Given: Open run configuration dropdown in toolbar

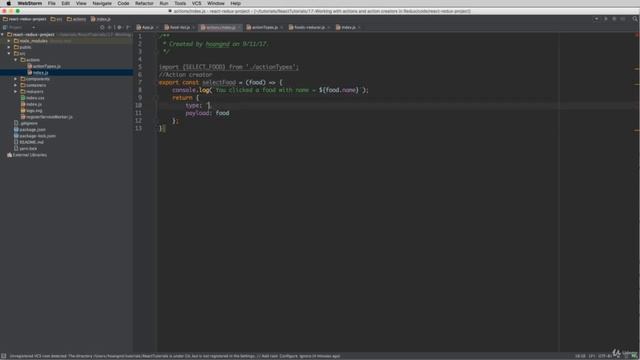Looking at the screenshot, I should [596, 19].
